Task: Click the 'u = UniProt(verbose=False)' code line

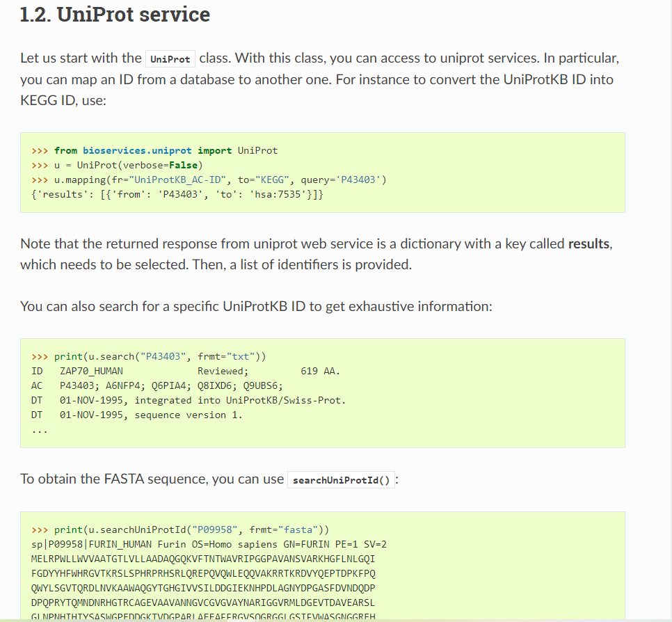Action: 117,165
